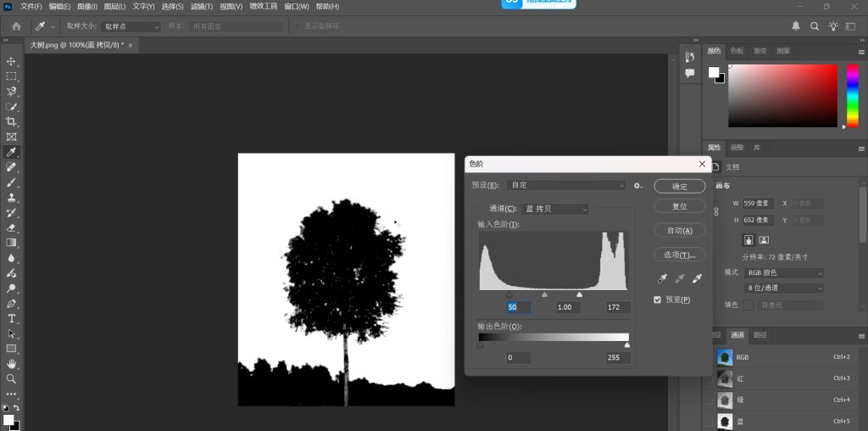Switch to the 路径 panel tab
Image resolution: width=868 pixels, height=431 pixels.
[760, 335]
